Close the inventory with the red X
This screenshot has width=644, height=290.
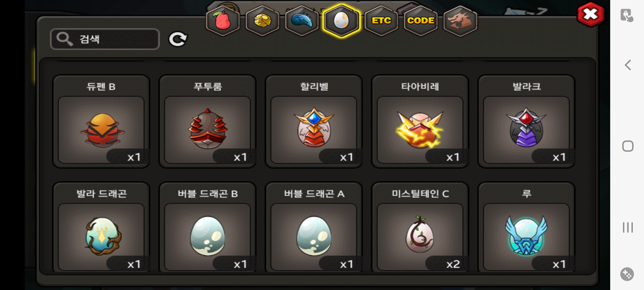pos(591,15)
